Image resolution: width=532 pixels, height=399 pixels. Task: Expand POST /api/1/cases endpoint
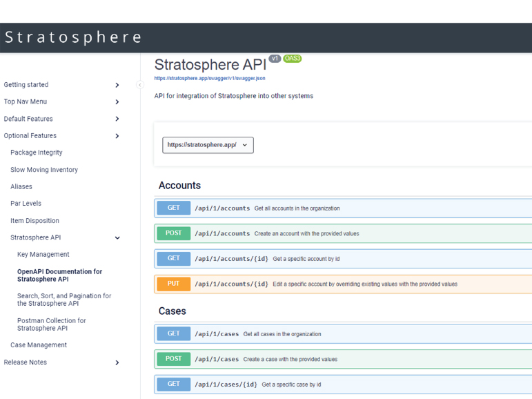(217, 359)
